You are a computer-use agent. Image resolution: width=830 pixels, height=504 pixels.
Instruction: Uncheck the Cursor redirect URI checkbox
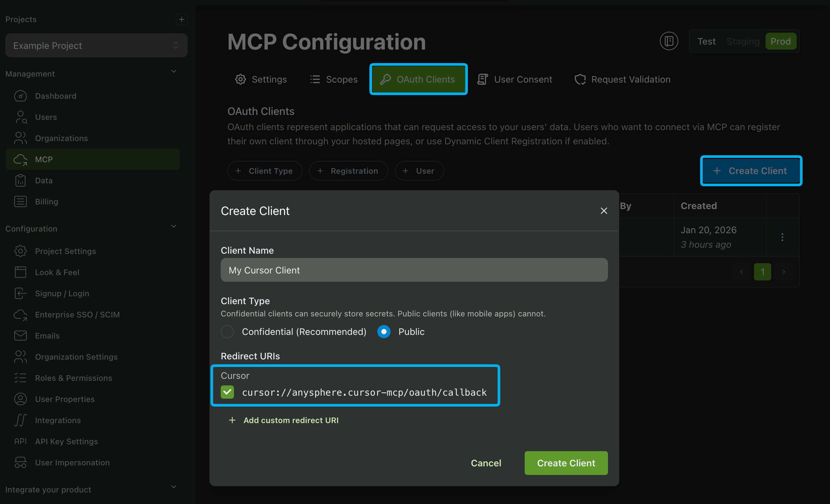(x=227, y=392)
